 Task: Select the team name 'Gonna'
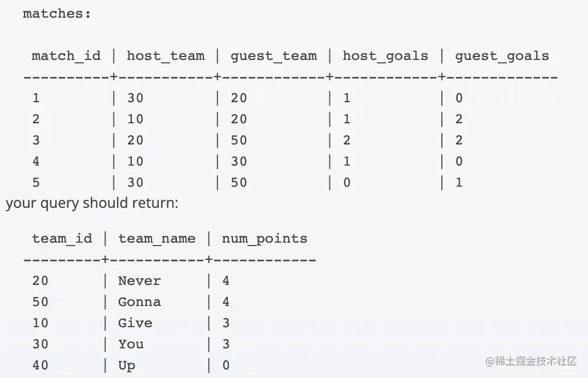point(139,302)
